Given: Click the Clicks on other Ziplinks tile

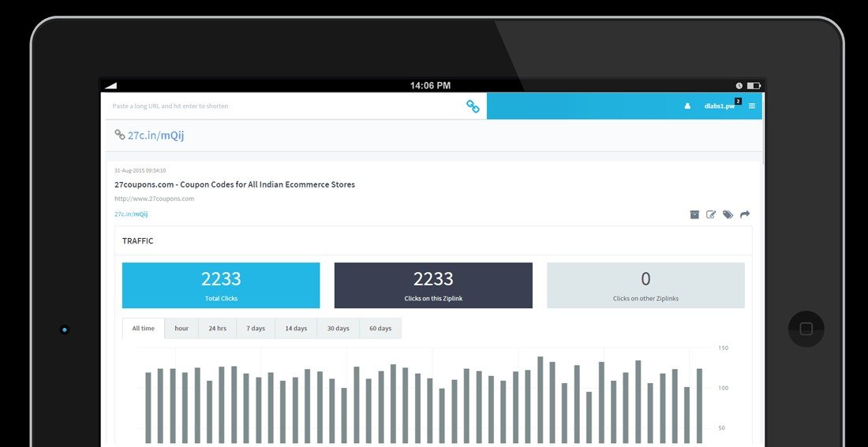Looking at the screenshot, I should [x=645, y=285].
